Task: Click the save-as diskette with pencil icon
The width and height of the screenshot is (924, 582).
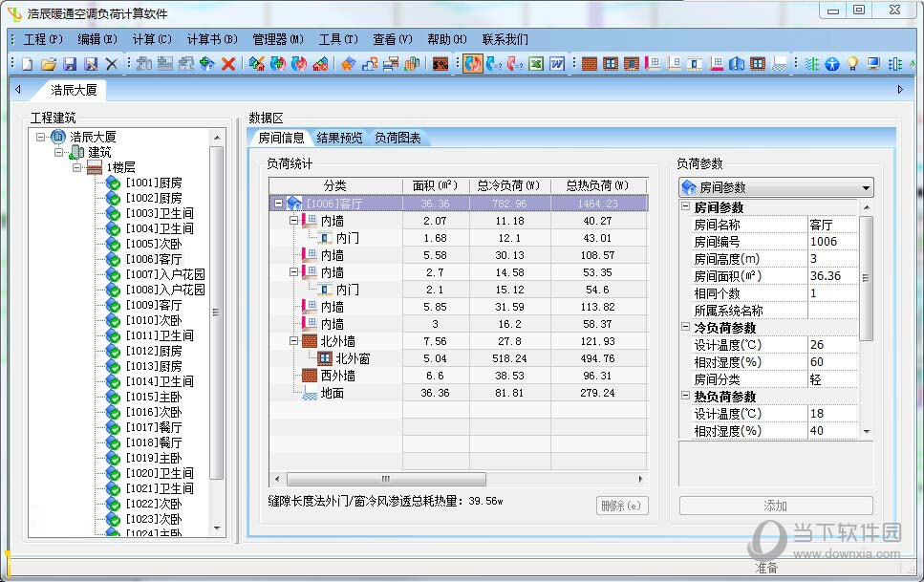Action: [x=91, y=64]
